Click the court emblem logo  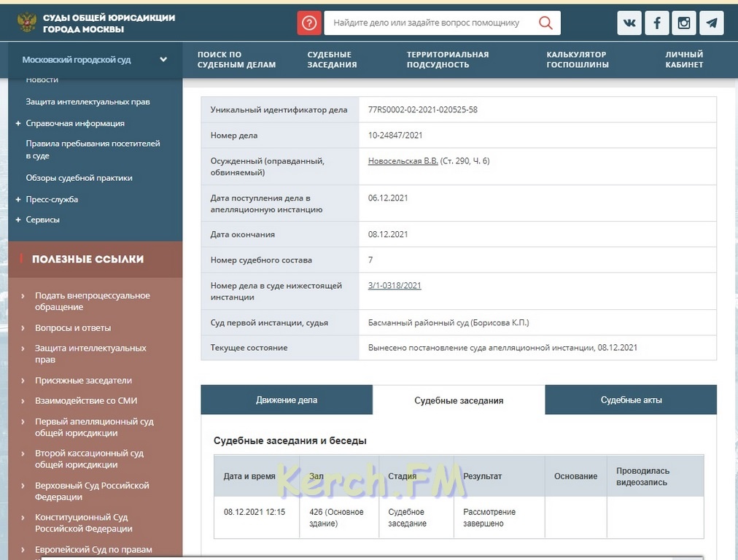click(x=26, y=23)
